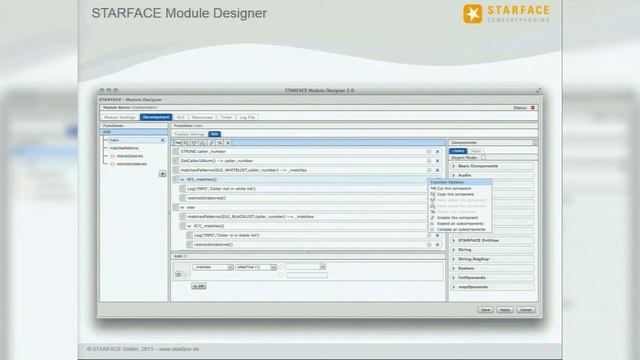Select the upper radio button in the If panel
The height and width of the screenshot is (360, 640).
pyautogui.click(x=281, y=267)
